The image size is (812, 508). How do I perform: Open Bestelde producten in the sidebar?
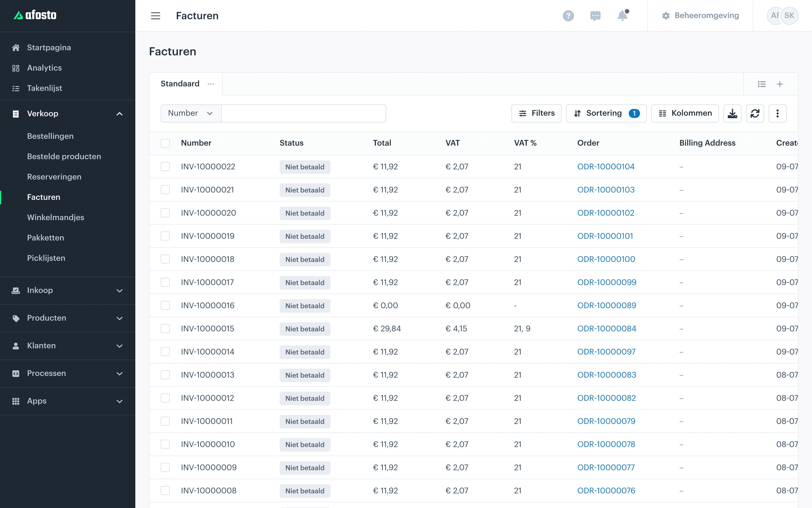click(64, 157)
